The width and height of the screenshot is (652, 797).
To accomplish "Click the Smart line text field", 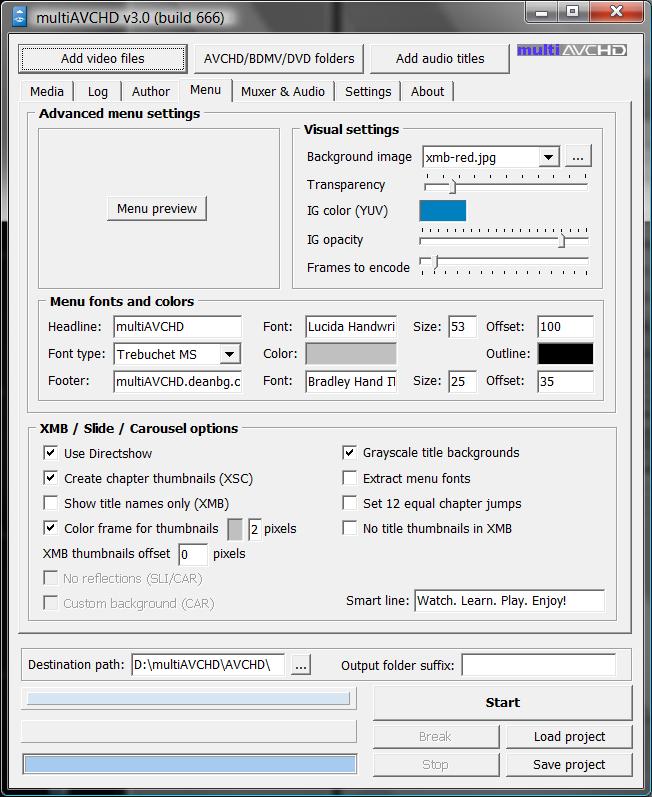I will 509,601.
